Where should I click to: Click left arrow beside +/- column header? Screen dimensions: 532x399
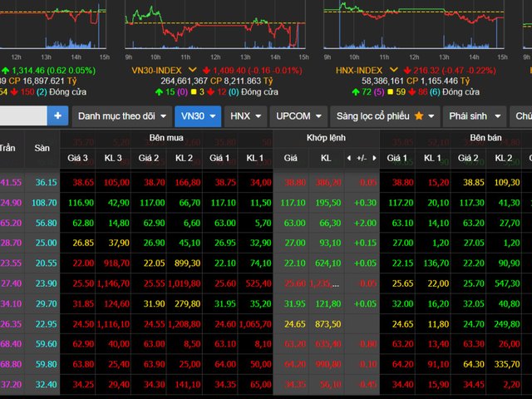348,157
